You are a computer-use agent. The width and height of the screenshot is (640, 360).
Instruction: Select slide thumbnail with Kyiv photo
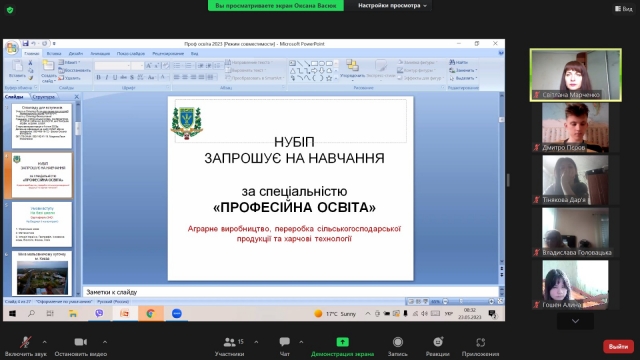[42, 273]
